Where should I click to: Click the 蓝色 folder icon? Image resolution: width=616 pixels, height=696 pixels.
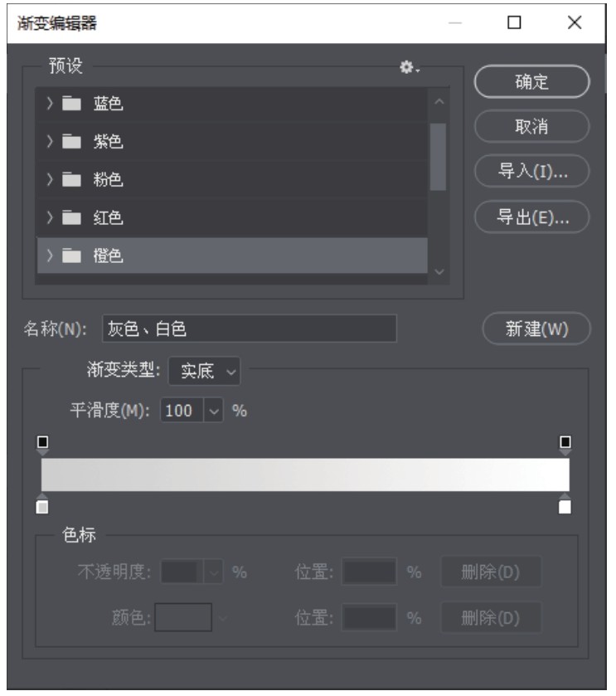tap(71, 104)
